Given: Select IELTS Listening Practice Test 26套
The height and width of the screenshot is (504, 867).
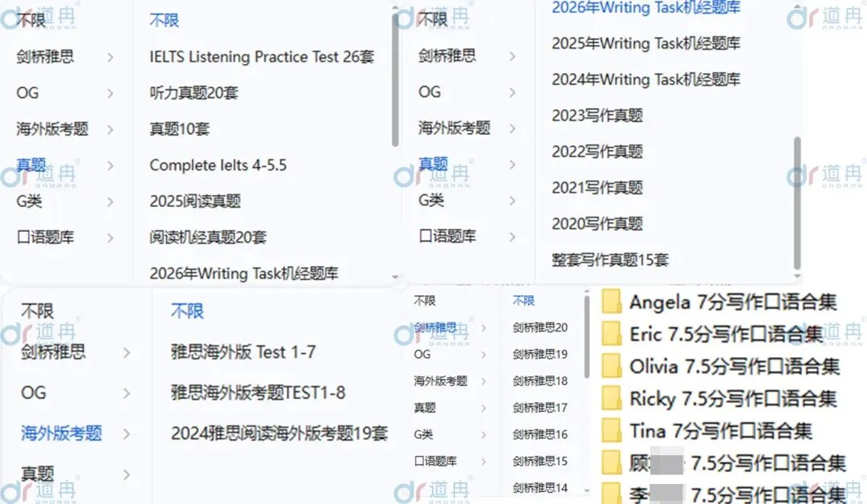Looking at the screenshot, I should tap(262, 57).
